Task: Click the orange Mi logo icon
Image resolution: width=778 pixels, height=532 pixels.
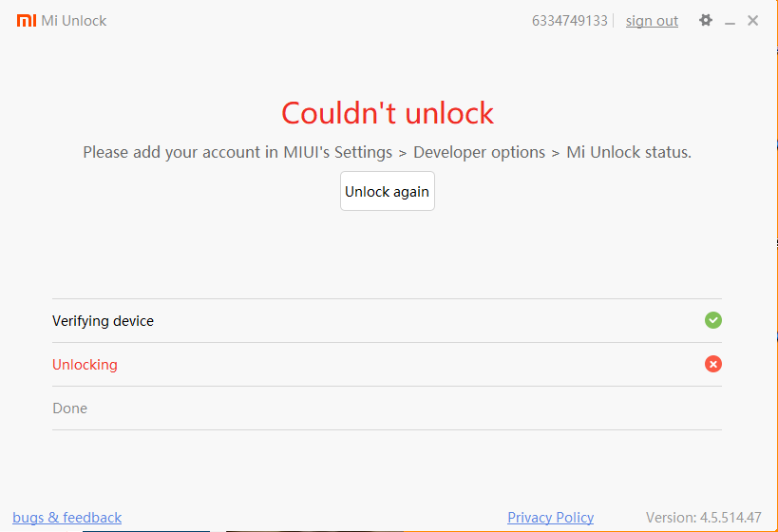Action: 26,20
